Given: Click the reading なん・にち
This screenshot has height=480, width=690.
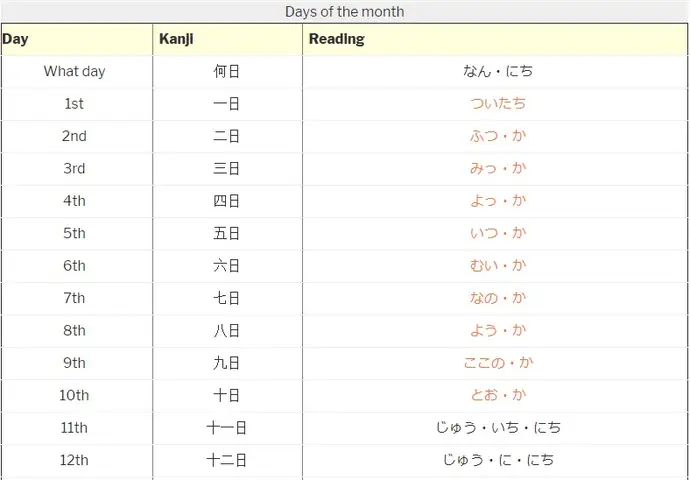Looking at the screenshot, I should 498,71.
